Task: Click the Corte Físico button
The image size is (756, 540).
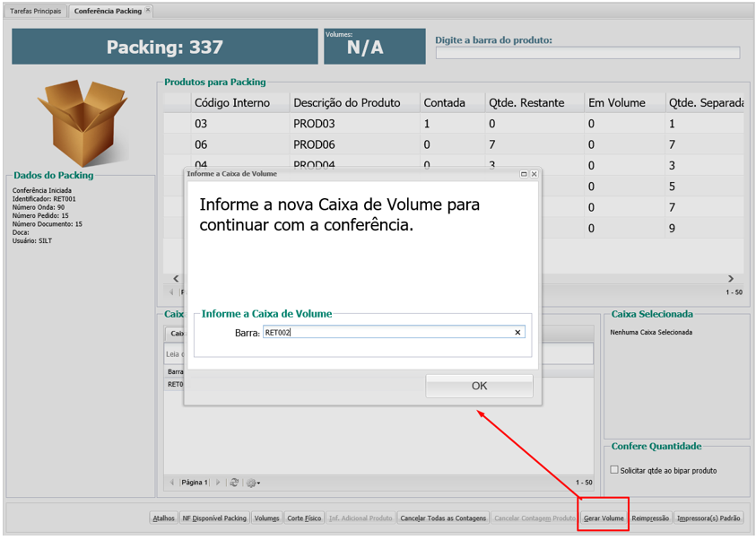Action: [x=304, y=518]
